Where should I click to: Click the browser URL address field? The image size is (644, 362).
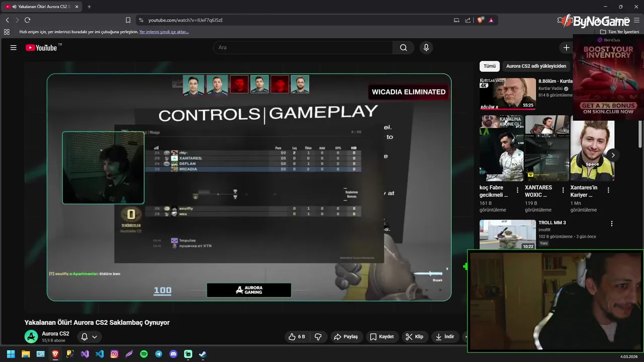(297, 20)
